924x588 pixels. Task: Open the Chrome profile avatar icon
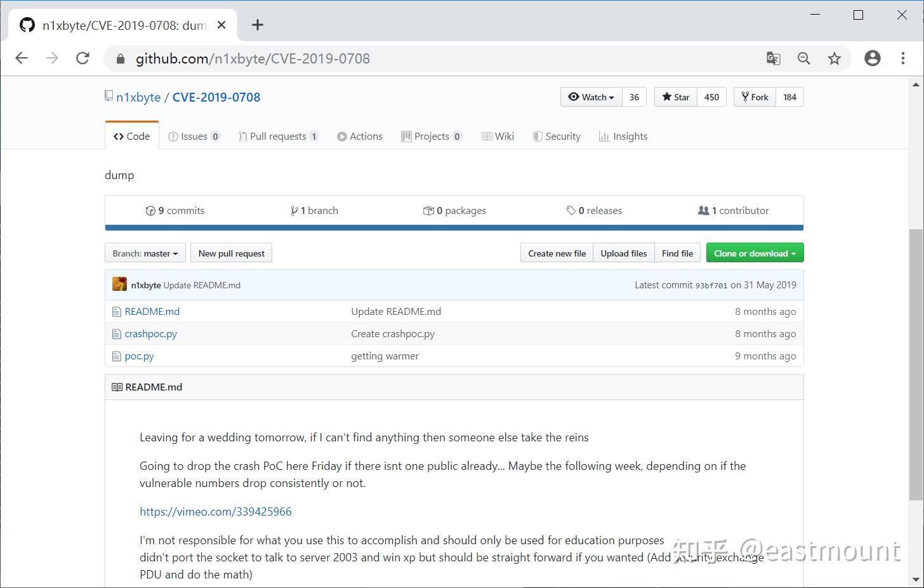[x=873, y=58]
